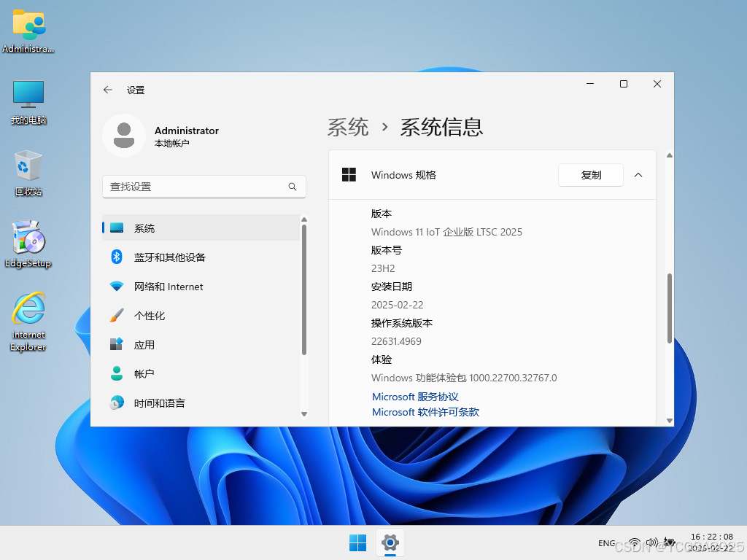Screen dimensions: 747x560
Task: Maximize the Settings window
Action: pos(624,84)
